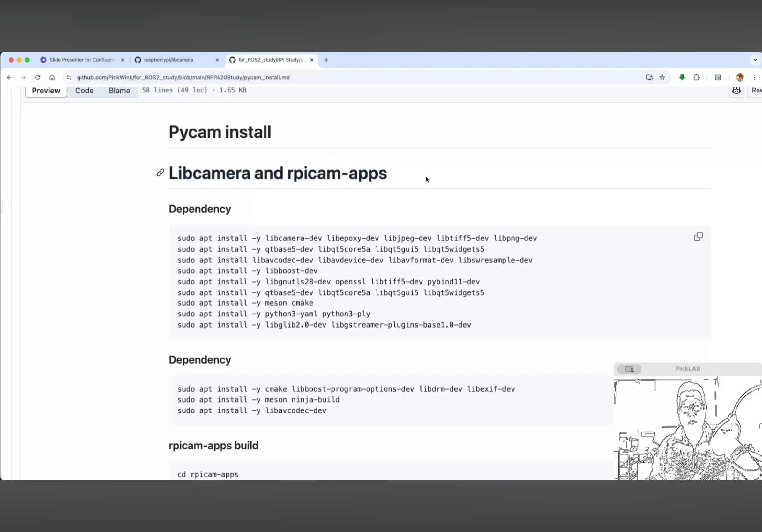Click the Raw button

click(756, 91)
